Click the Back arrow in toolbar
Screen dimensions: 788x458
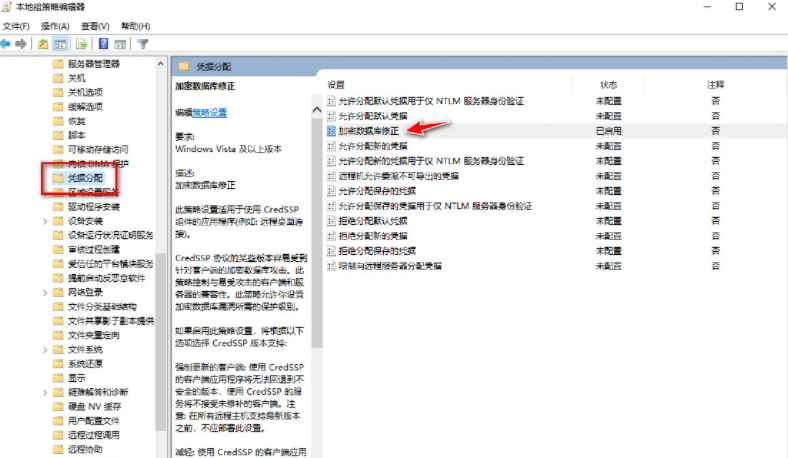[x=7, y=44]
